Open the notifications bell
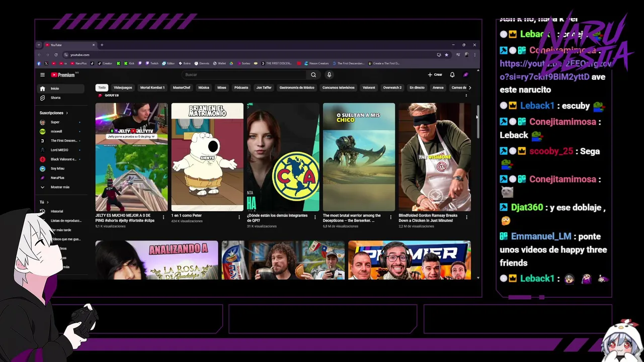644x362 pixels. click(x=452, y=75)
